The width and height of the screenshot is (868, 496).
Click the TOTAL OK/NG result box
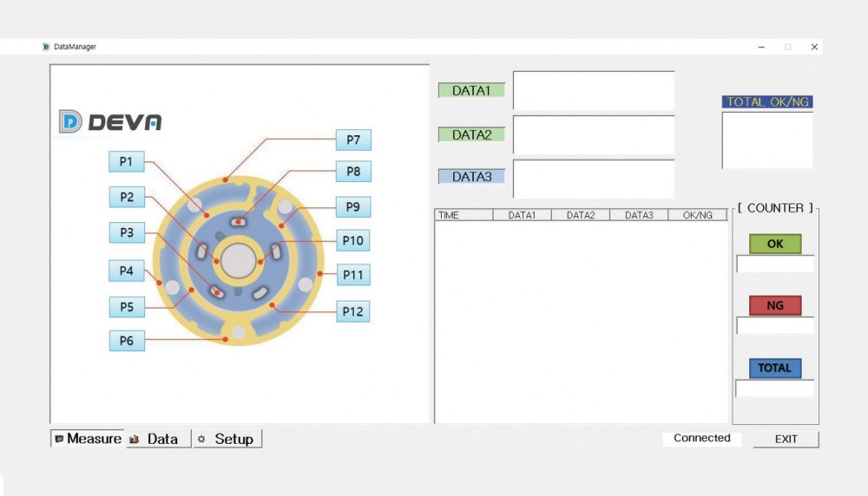[x=767, y=139]
